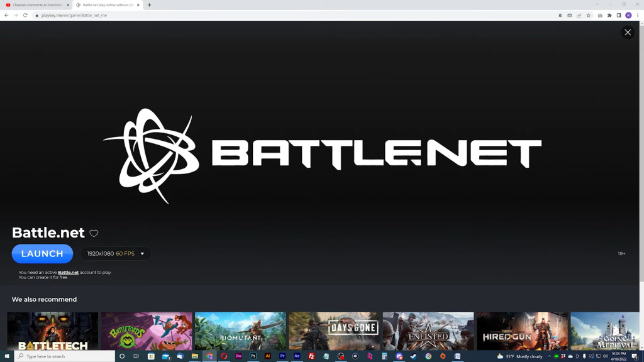The width and height of the screenshot is (644, 362).
Task: Click the payment card icon in address bar
Action: pos(570,15)
